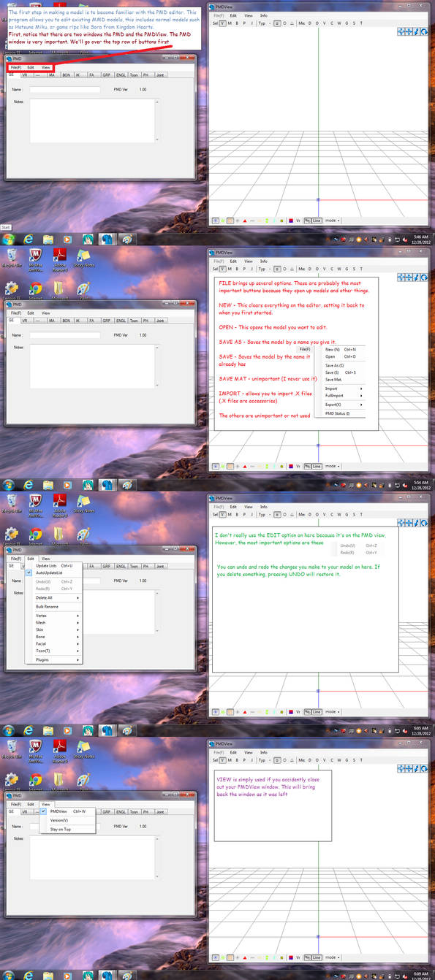
Task: Toggle checked PMDView Ctrl+W item in View menu
Action: pos(67,811)
